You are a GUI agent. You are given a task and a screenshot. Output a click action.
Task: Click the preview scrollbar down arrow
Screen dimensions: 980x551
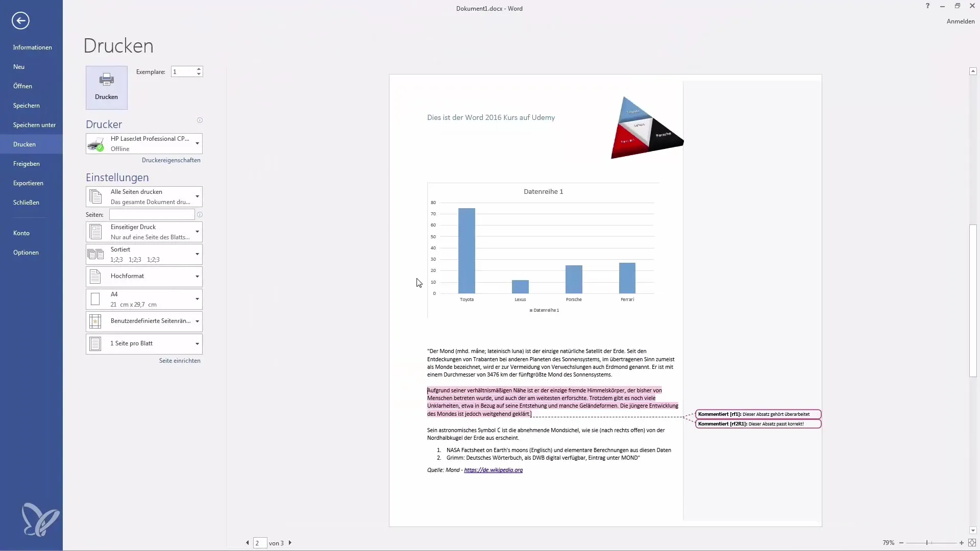pos(973,531)
